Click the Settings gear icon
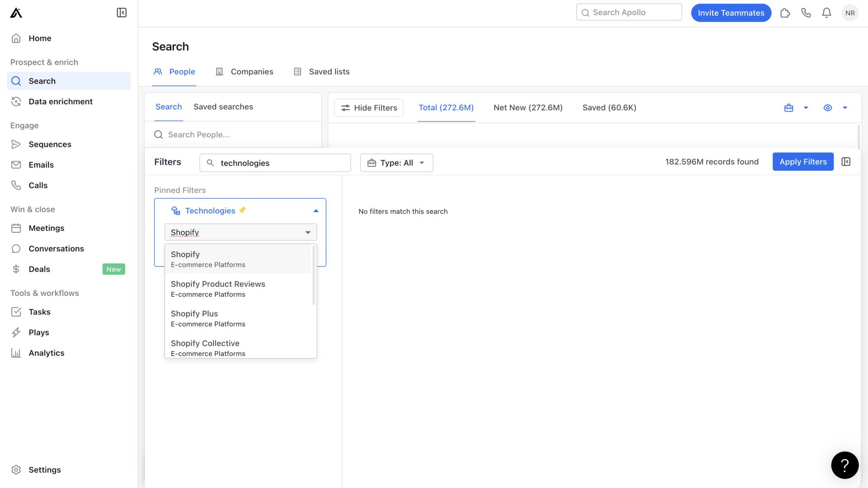Image resolution: width=868 pixels, height=488 pixels. tap(16, 470)
